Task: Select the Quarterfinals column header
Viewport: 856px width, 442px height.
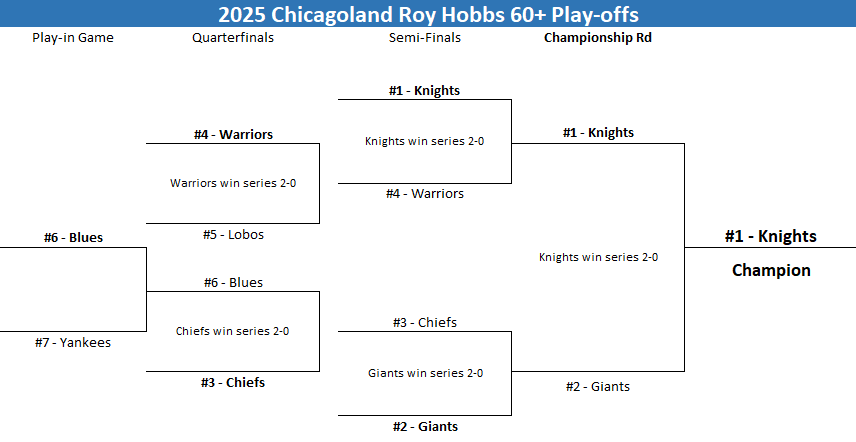Action: pos(232,38)
